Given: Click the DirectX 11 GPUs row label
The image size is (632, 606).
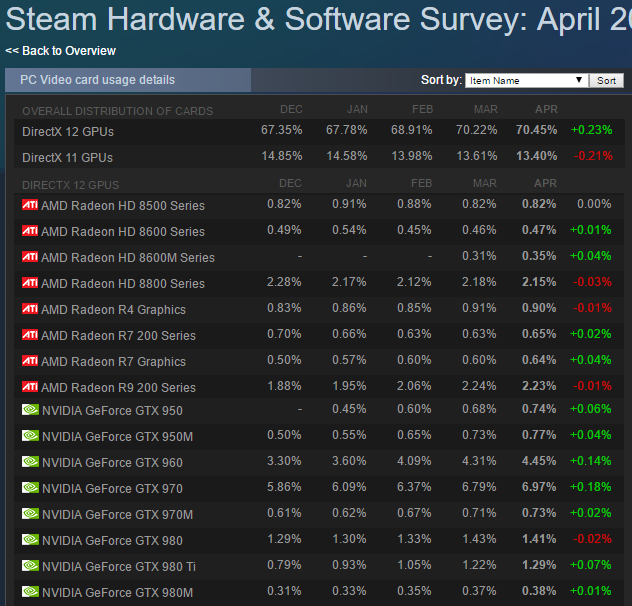Looking at the screenshot, I should 67,158.
